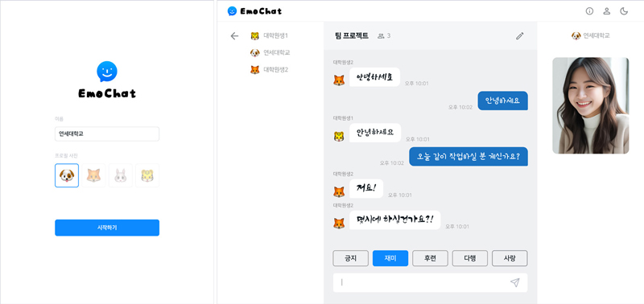Select the dog profile picture
The width and height of the screenshot is (644, 304).
click(x=67, y=175)
